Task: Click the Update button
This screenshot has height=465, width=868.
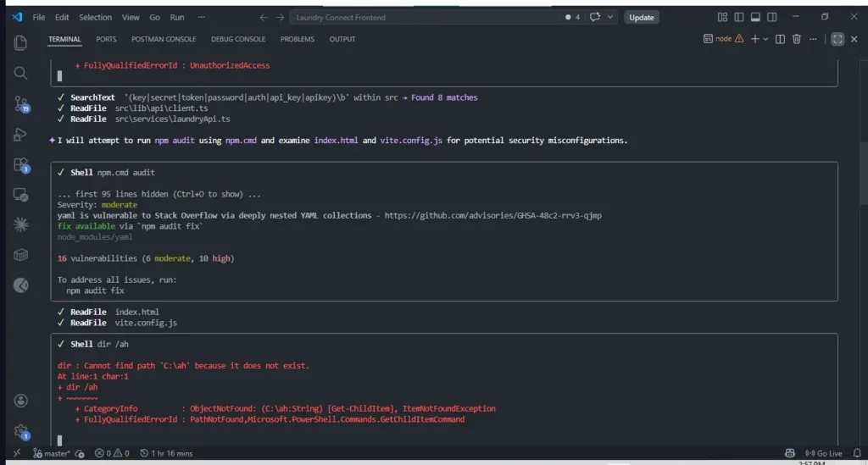Action: tap(641, 17)
